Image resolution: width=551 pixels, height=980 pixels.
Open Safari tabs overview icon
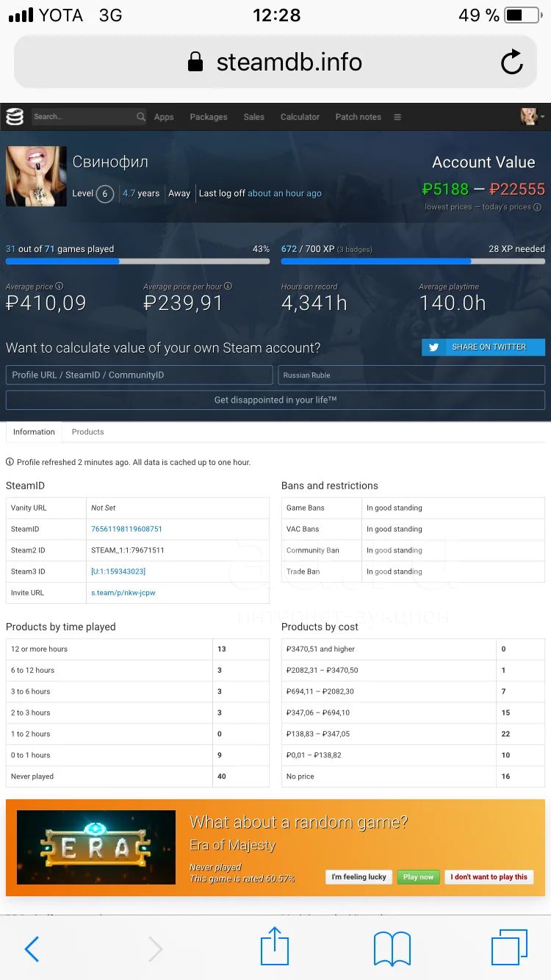click(509, 948)
